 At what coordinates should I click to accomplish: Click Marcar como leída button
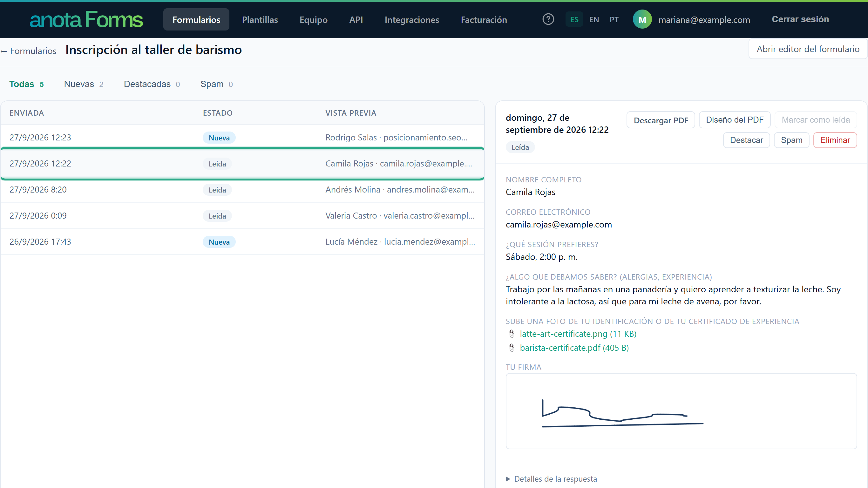[x=816, y=120]
